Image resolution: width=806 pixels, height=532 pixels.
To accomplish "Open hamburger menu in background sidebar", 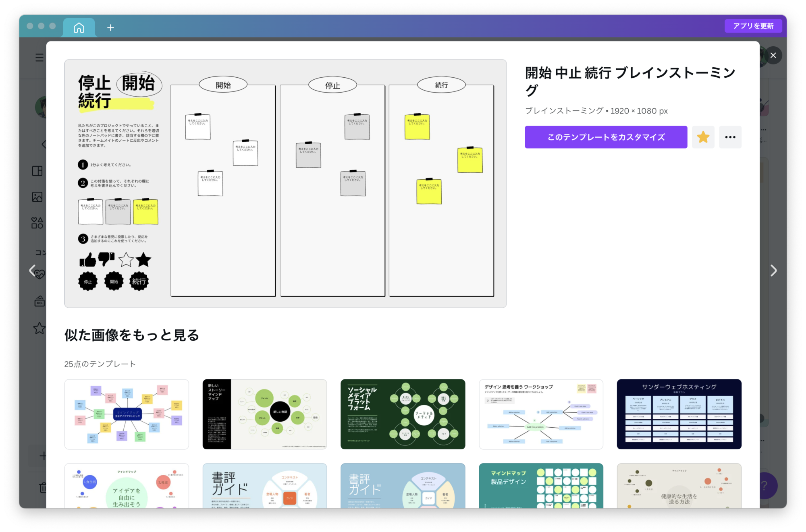I will tap(39, 58).
